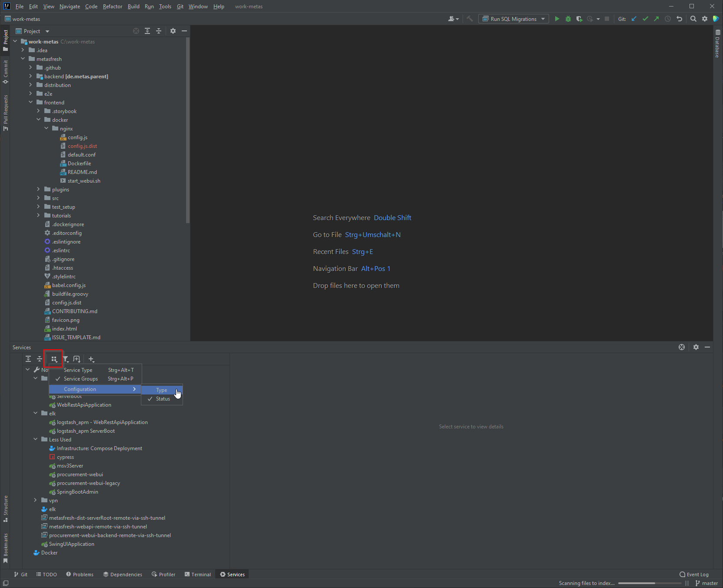Collapse the nginx folder in the project tree

click(x=47, y=128)
